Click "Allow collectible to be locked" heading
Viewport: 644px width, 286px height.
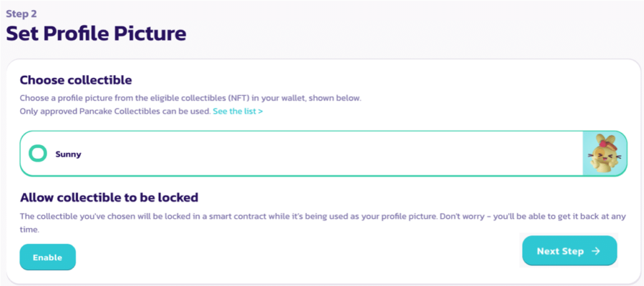109,197
